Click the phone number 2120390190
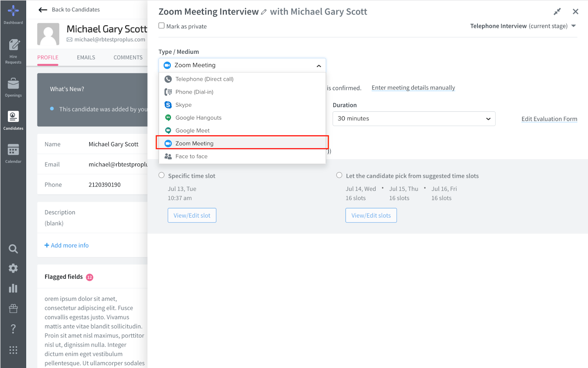Image resolution: width=588 pixels, height=368 pixels. tap(104, 185)
